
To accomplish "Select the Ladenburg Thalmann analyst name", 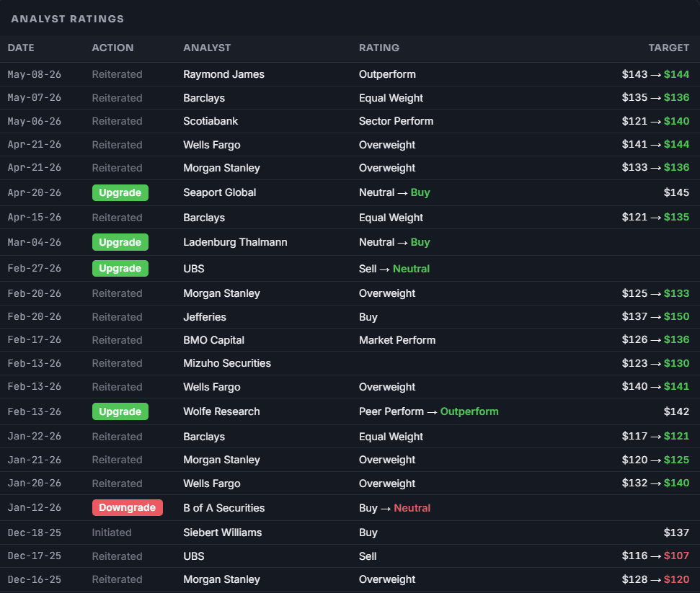I will [235, 242].
